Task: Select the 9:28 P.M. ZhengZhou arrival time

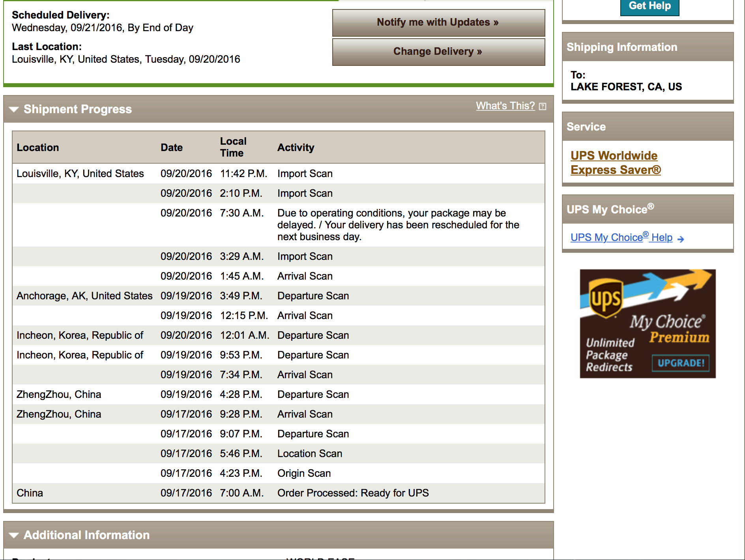Action: pos(241,414)
